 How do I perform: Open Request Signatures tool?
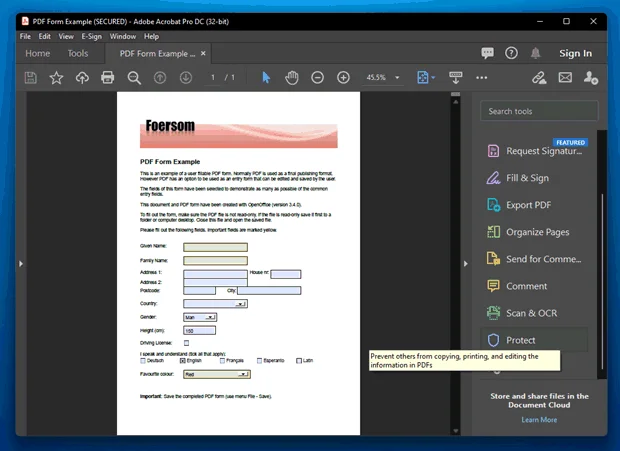[x=534, y=151]
